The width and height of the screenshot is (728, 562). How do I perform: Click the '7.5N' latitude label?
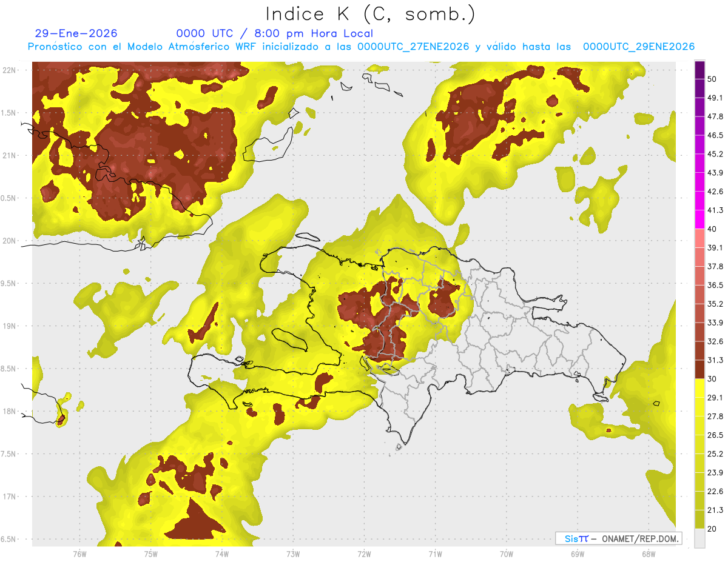click(9, 454)
